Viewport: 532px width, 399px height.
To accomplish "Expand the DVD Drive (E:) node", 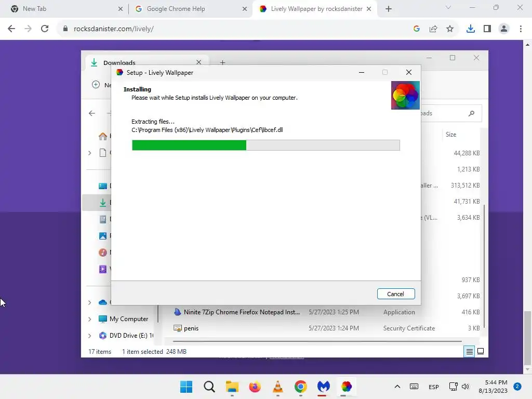I will [x=89, y=336].
